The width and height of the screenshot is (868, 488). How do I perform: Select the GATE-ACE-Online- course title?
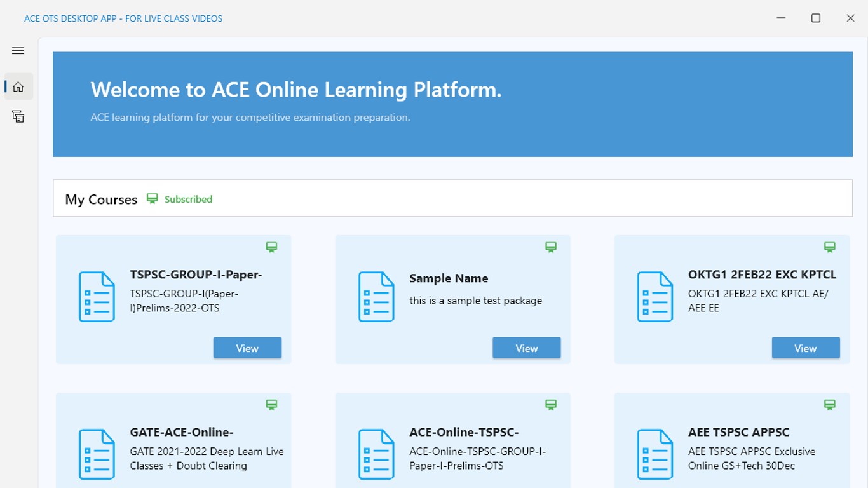(x=182, y=432)
